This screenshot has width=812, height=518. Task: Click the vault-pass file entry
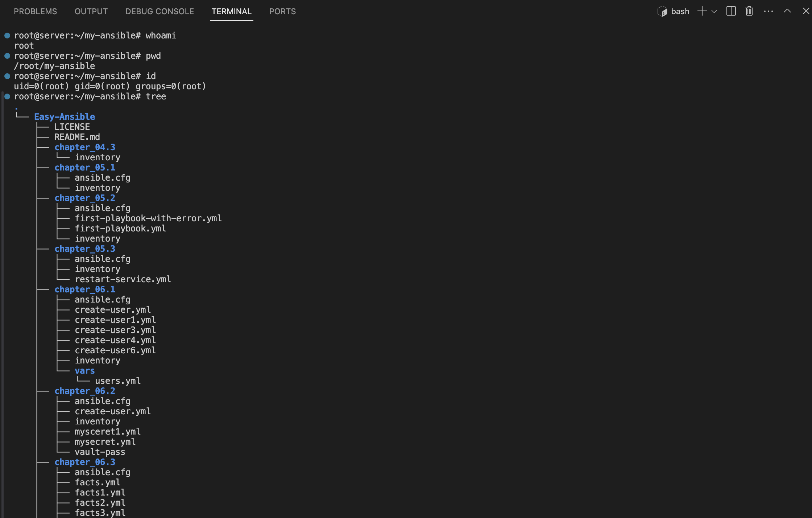pyautogui.click(x=100, y=452)
